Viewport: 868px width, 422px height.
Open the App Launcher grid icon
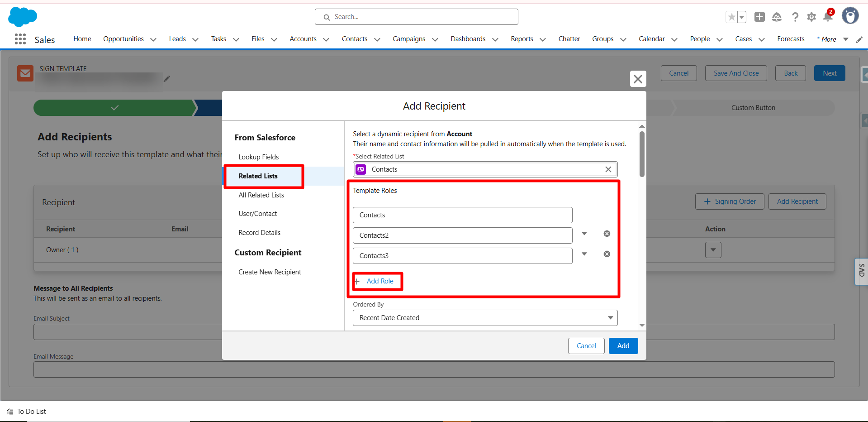click(x=20, y=39)
